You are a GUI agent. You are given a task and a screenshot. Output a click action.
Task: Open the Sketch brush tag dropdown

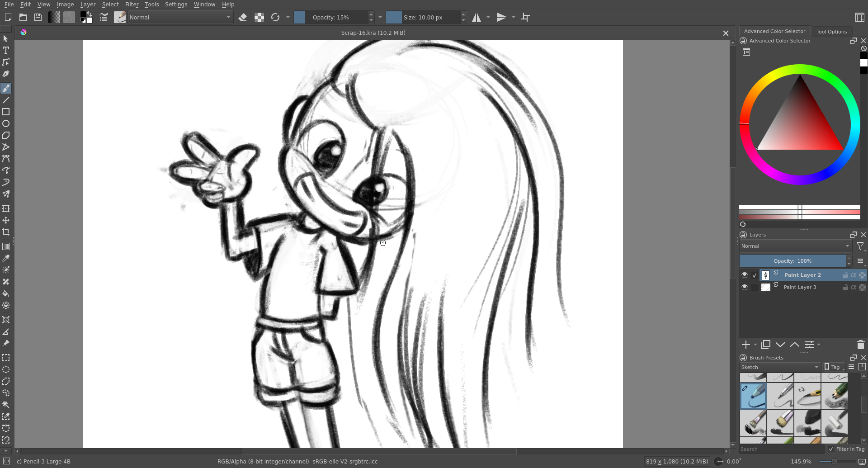click(x=780, y=367)
